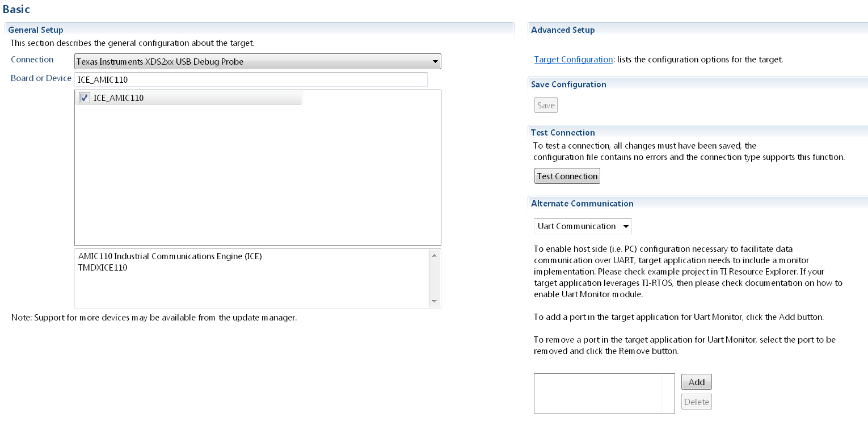Uncheck the ICE_AMIC110 device checkbox

(85, 98)
